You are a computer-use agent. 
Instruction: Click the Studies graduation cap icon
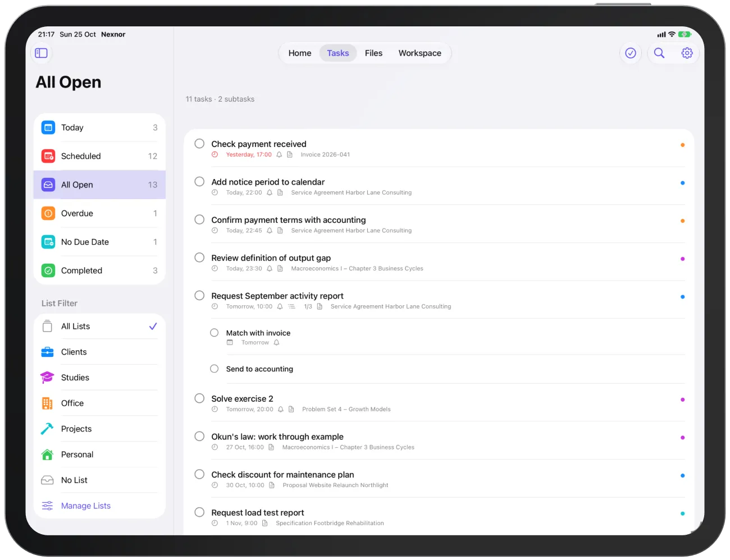pos(48,378)
